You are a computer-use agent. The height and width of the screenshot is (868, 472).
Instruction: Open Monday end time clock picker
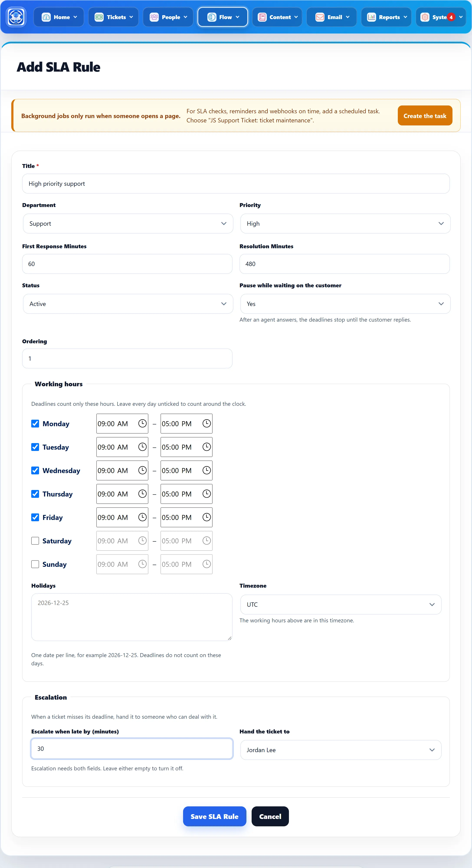tap(206, 423)
